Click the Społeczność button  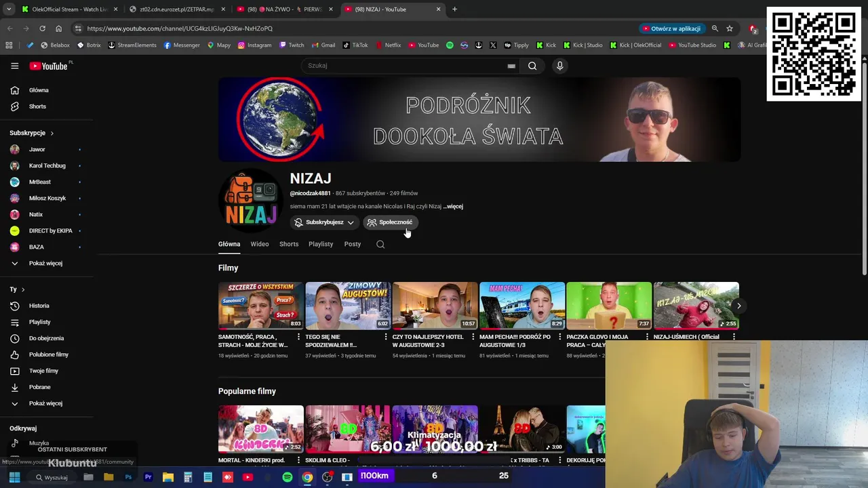point(390,222)
